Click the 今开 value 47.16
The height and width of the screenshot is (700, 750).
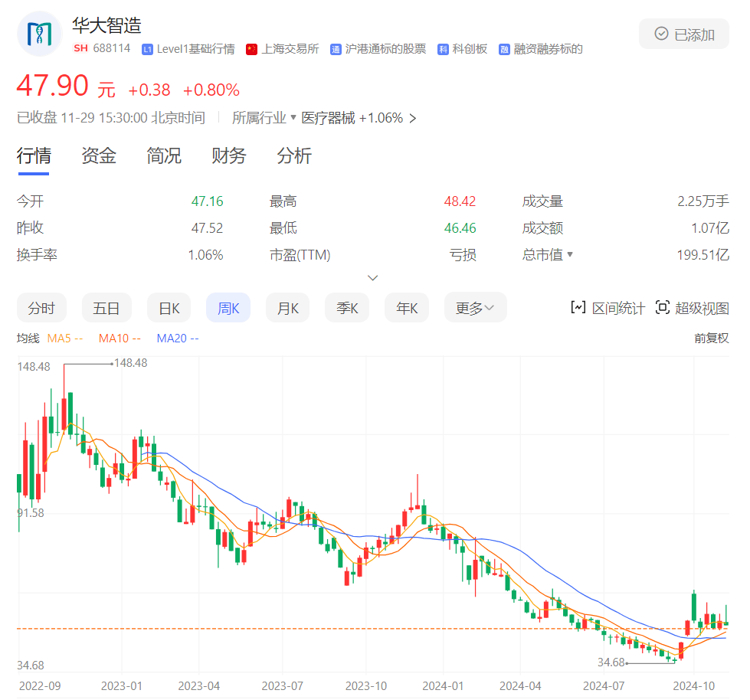point(207,201)
